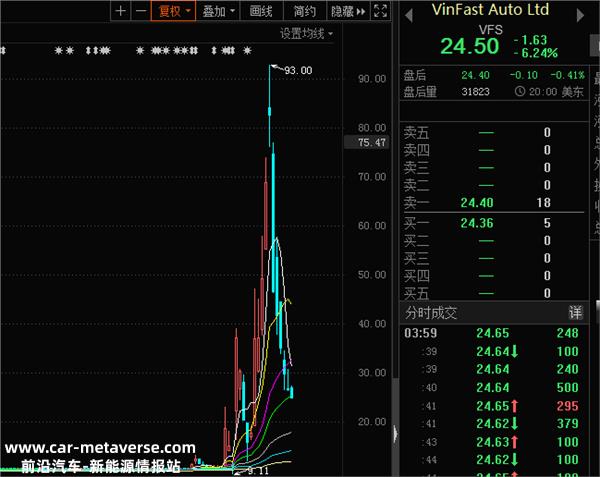Click the panel collapse handle beside chart
600x477 pixels.
click(x=395, y=434)
